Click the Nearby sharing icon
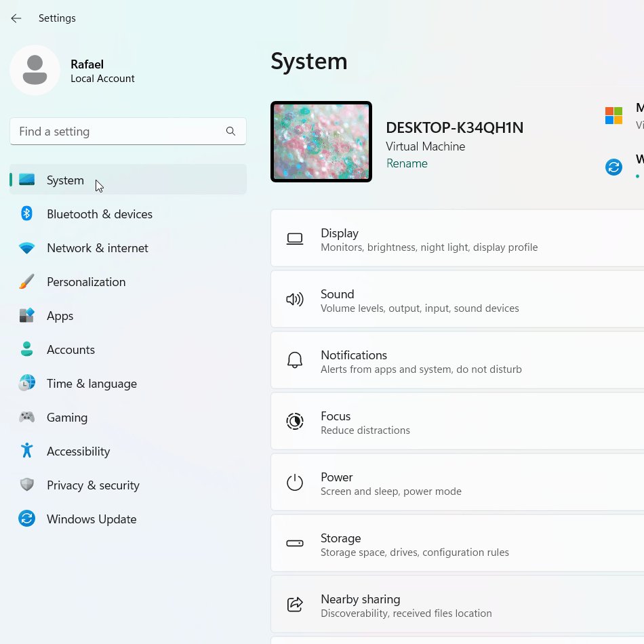This screenshot has width=644, height=644. tap(294, 604)
